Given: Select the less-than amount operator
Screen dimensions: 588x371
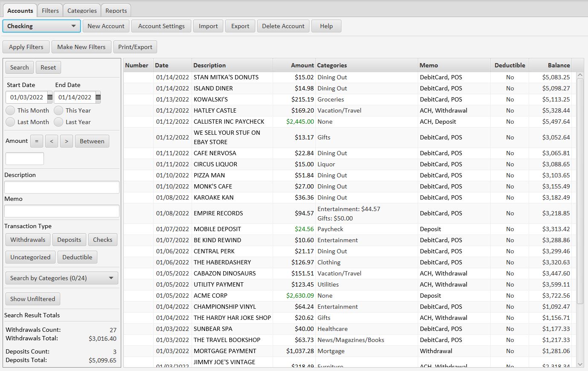Looking at the screenshot, I should [x=51, y=141].
